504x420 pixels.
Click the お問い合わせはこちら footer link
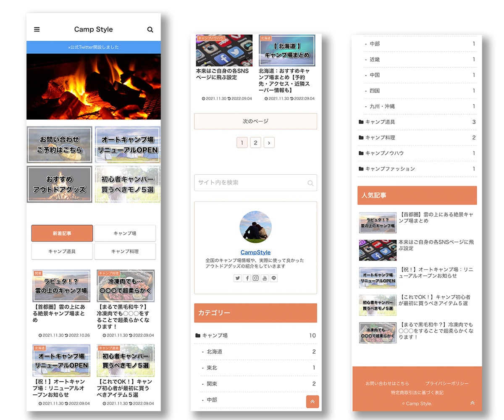pos(387,383)
